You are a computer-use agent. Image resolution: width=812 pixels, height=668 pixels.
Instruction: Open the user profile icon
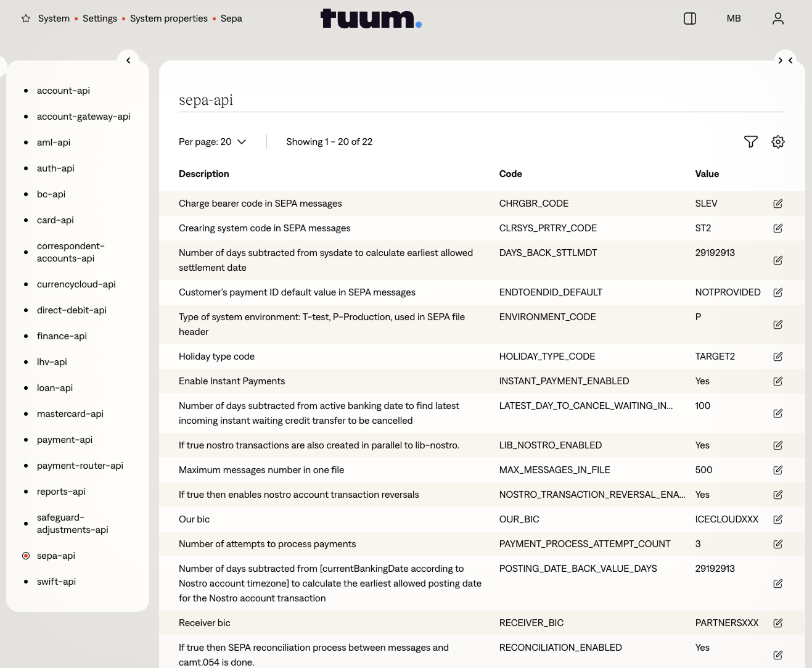click(777, 19)
